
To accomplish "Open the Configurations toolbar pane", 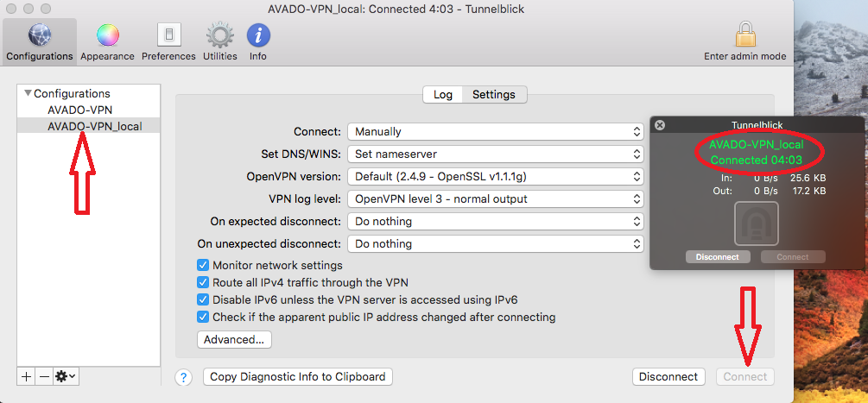I will point(40,42).
